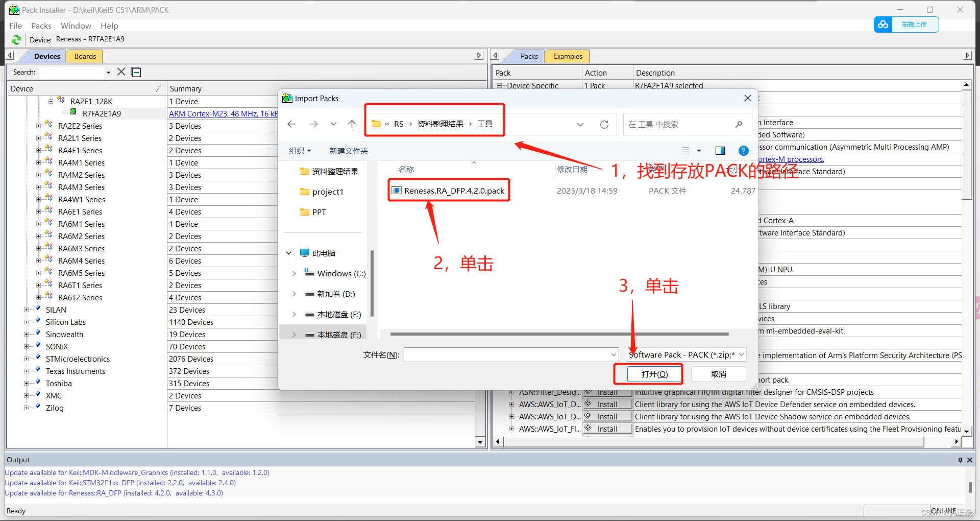Go back in Import Packs dialog
The image size is (980, 521).
tap(291, 124)
